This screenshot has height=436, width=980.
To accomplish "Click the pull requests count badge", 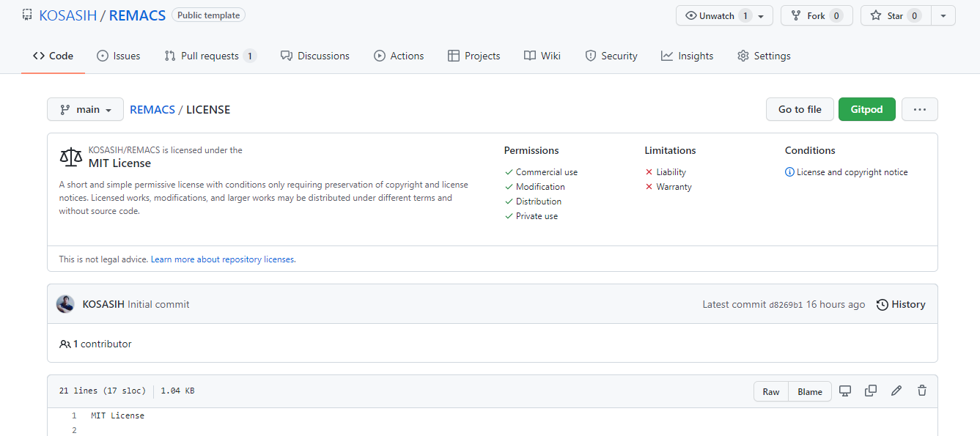I will coord(250,56).
